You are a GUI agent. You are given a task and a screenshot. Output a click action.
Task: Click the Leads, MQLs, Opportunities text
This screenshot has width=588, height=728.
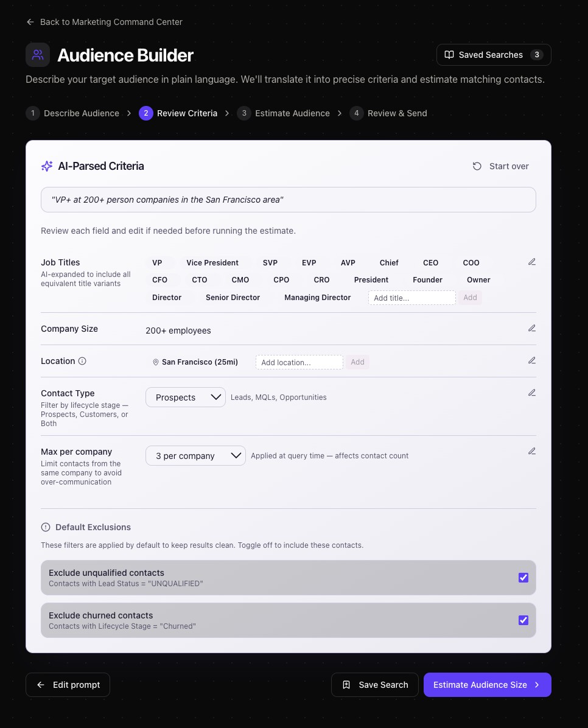(x=278, y=397)
